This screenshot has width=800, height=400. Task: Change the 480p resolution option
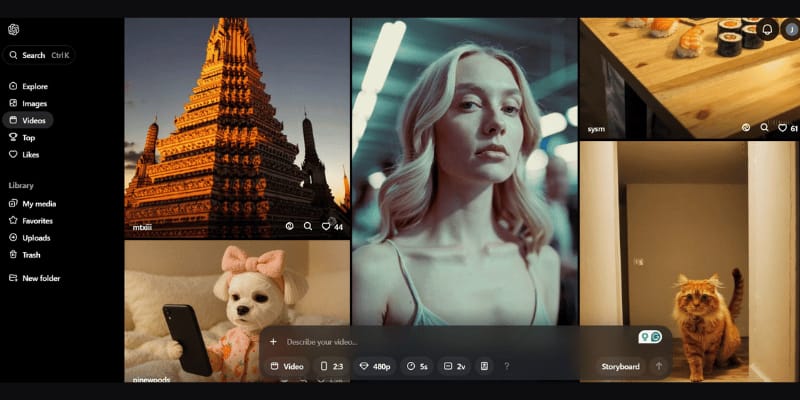(375, 367)
